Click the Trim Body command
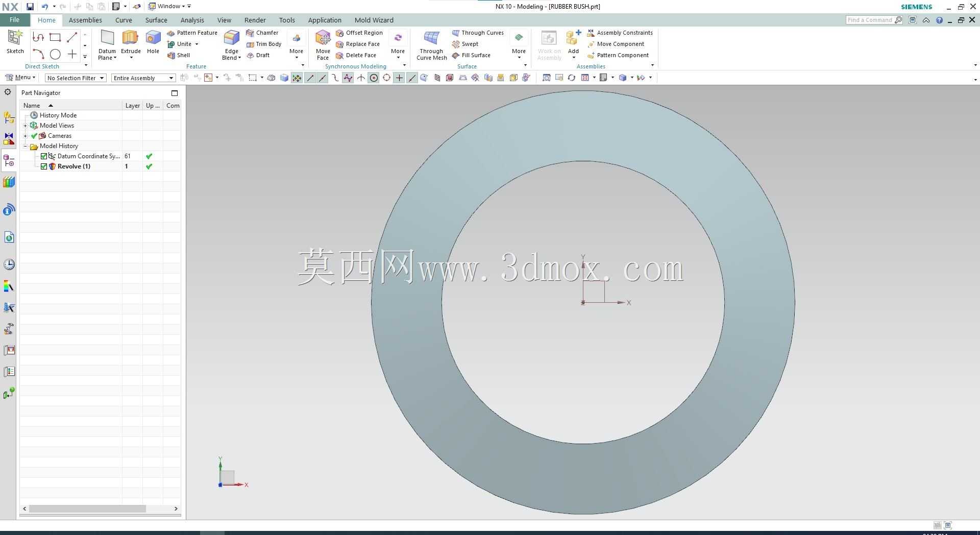Screen dimensions: 980x535 click(264, 44)
